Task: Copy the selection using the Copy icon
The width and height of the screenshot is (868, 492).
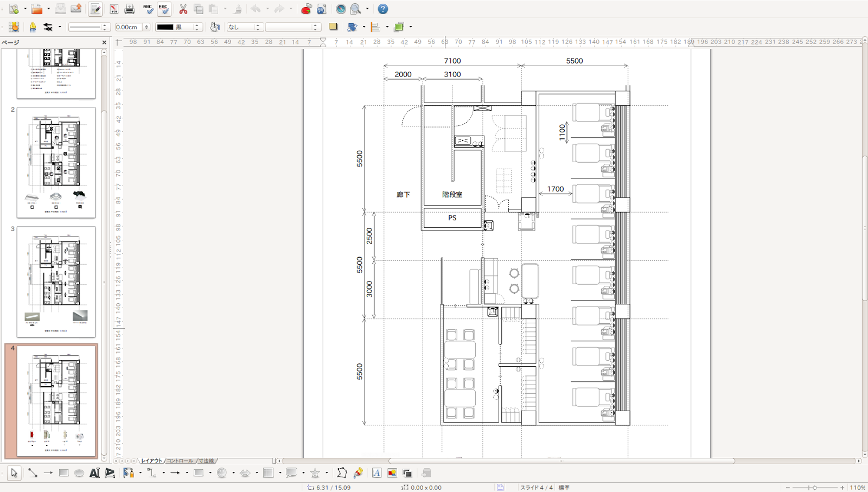Action: click(x=198, y=9)
